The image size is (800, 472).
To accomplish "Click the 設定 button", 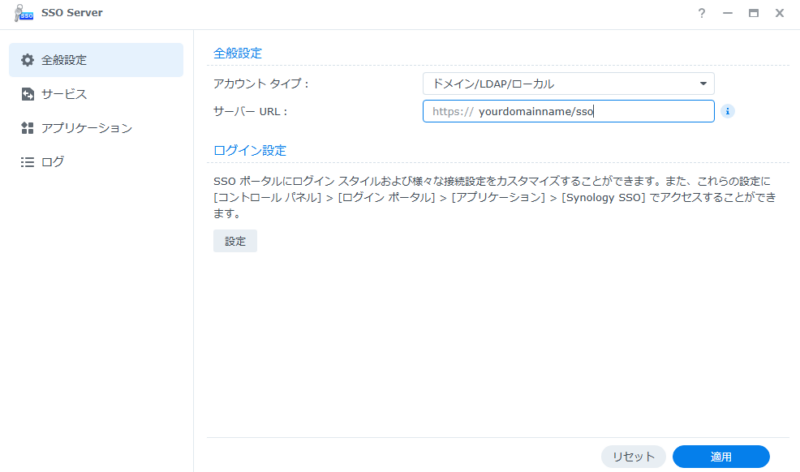I will pyautogui.click(x=235, y=241).
